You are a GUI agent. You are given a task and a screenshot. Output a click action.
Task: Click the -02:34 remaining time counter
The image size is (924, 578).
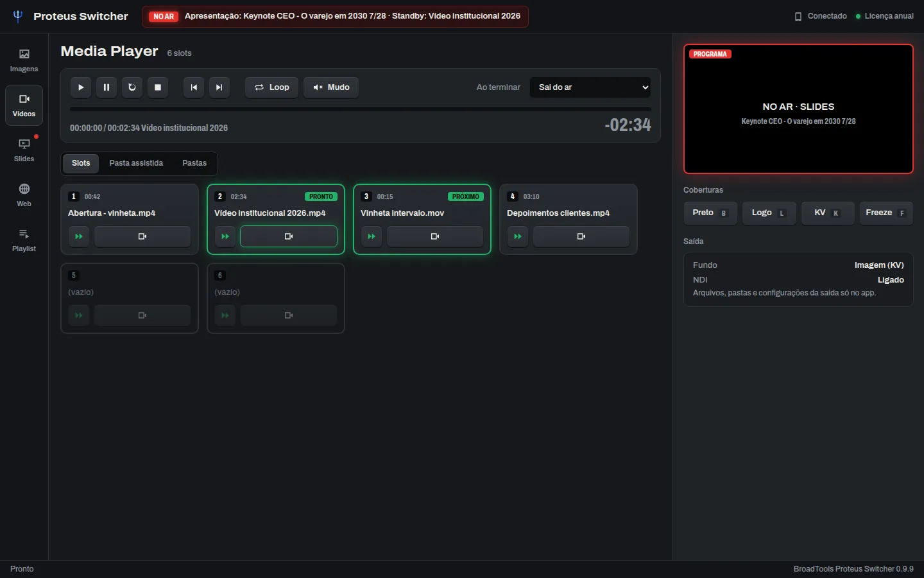tap(628, 125)
